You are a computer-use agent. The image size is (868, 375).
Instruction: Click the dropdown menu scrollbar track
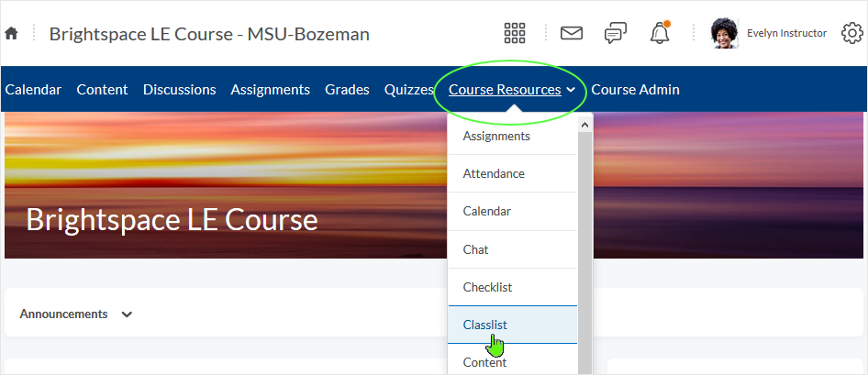[584, 254]
